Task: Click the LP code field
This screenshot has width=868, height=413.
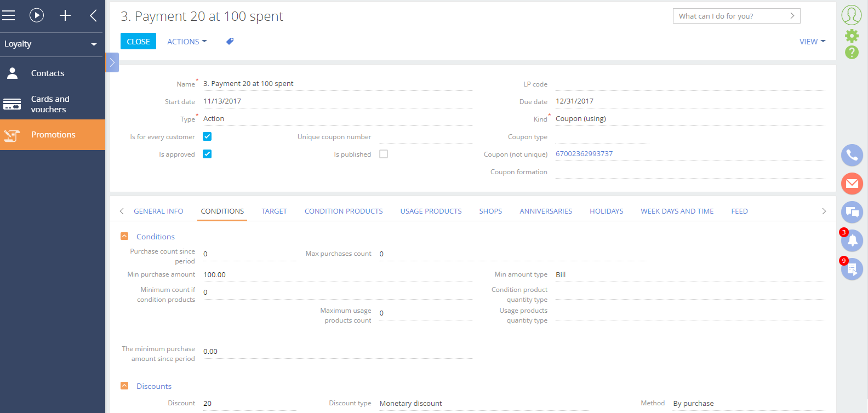Action: [690, 84]
